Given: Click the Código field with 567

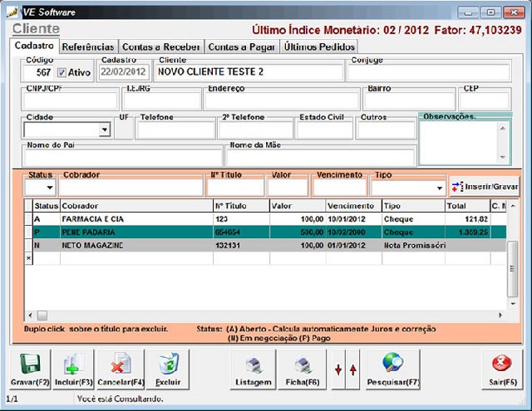Looking at the screenshot, I should tap(37, 72).
